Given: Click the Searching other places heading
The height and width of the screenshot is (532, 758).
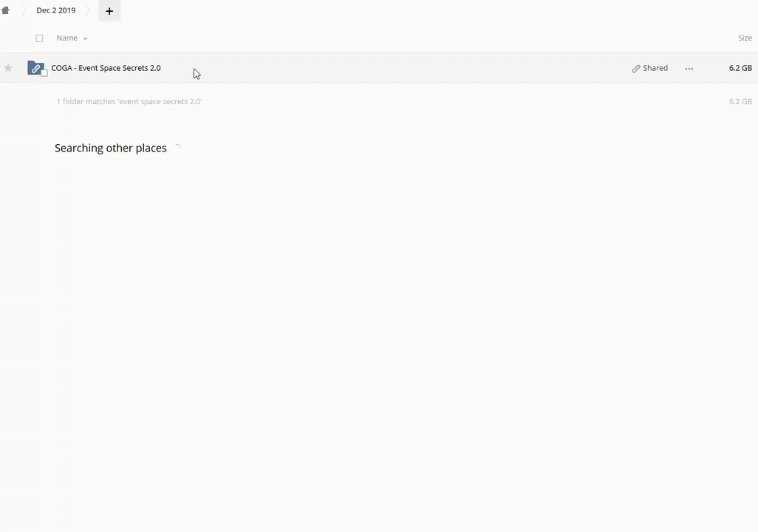Looking at the screenshot, I should [111, 149].
